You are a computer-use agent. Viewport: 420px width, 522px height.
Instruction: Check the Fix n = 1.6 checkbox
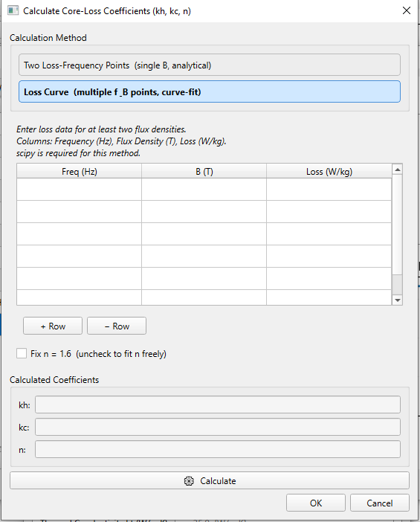[x=22, y=353]
